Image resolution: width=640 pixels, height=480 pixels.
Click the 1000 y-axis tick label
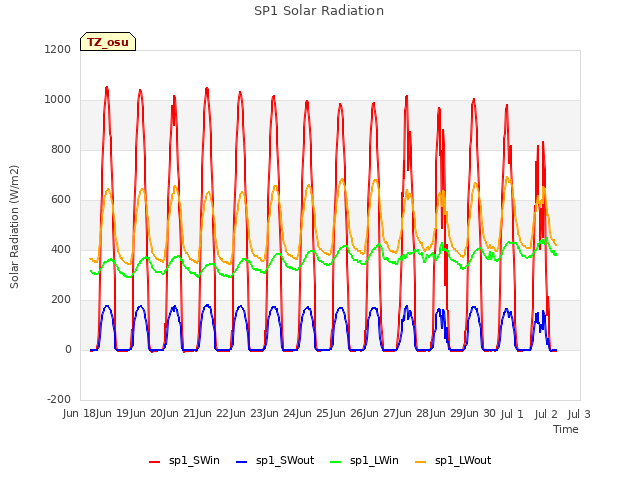pos(58,100)
